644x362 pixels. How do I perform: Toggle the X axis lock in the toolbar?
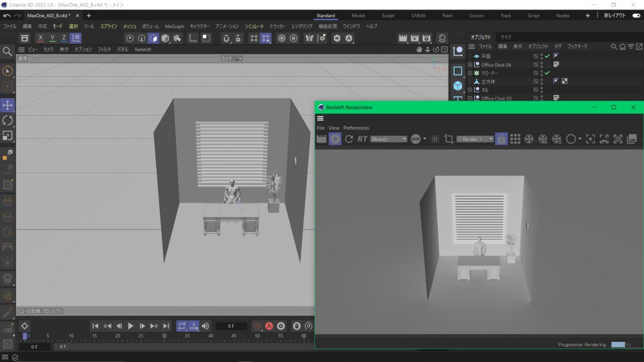click(40, 38)
